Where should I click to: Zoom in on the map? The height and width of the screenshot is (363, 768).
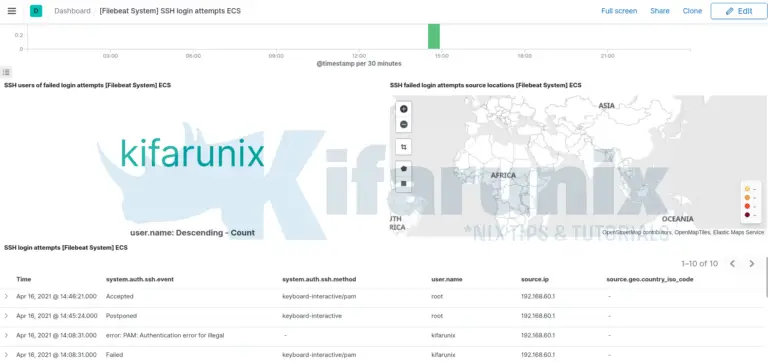click(404, 109)
